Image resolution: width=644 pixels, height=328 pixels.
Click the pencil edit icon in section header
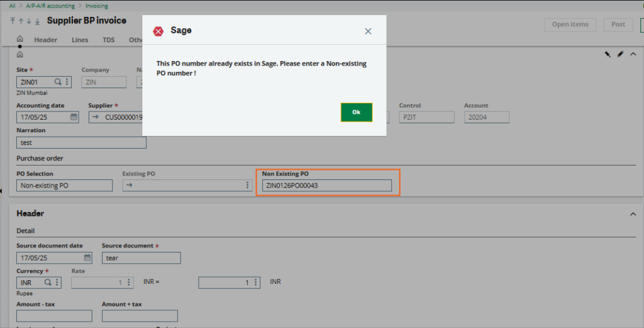(x=620, y=54)
